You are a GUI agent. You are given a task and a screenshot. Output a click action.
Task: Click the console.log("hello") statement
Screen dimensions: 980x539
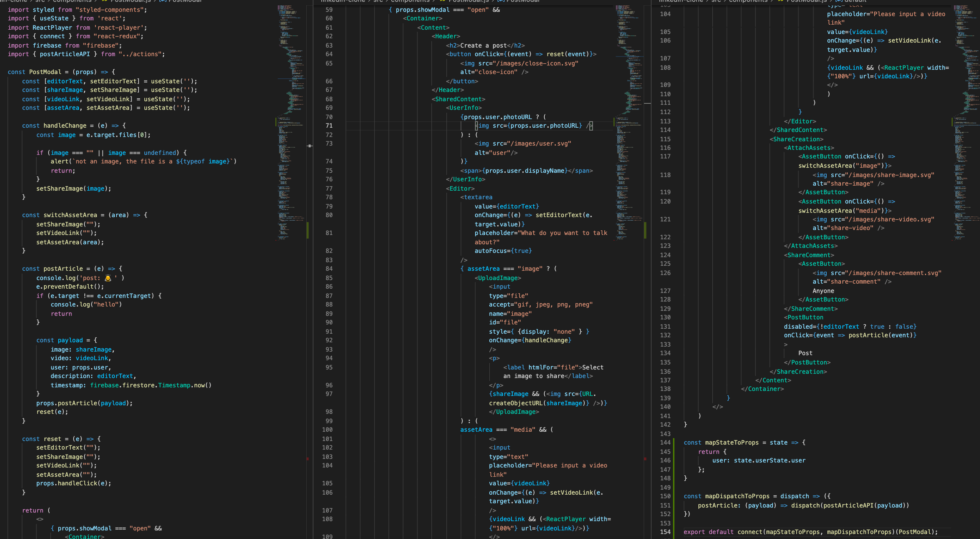[x=86, y=304]
